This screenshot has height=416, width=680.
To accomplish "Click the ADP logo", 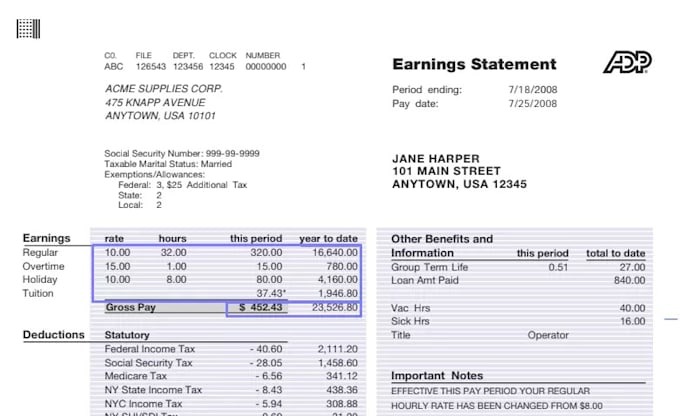I will tap(627, 63).
